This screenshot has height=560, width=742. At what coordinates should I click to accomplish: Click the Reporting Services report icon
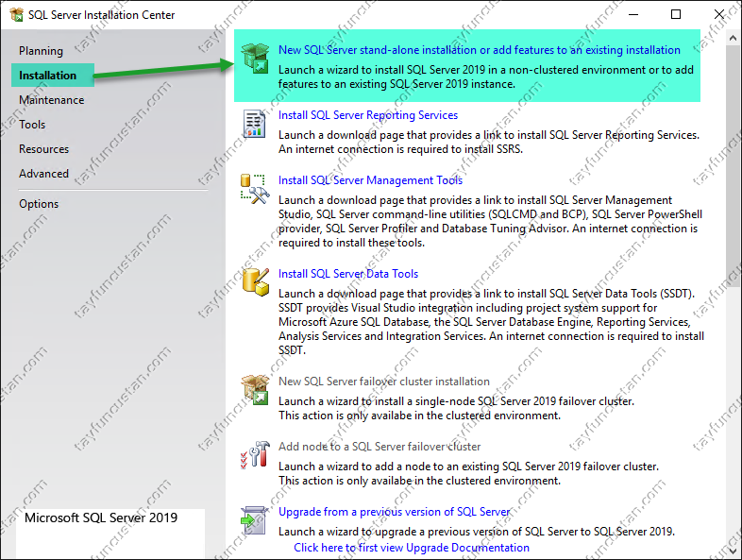pos(255,124)
